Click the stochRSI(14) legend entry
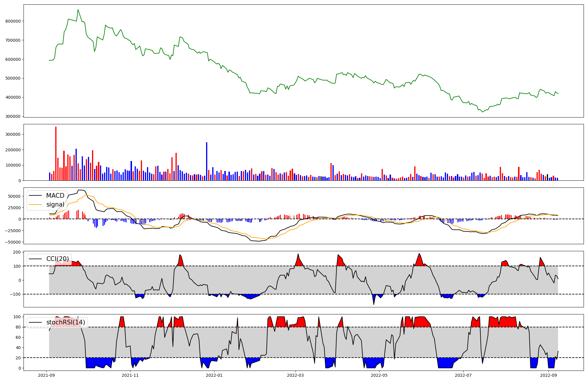The image size is (588, 382). pos(65,322)
